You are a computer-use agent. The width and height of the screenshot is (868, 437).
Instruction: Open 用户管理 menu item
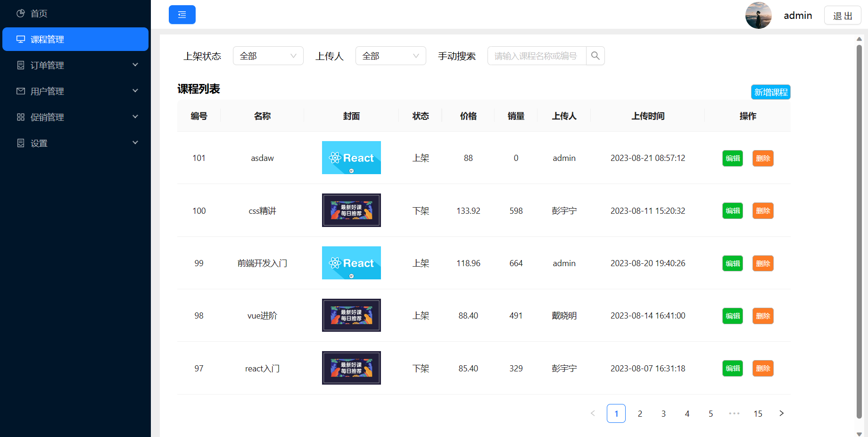(x=75, y=91)
